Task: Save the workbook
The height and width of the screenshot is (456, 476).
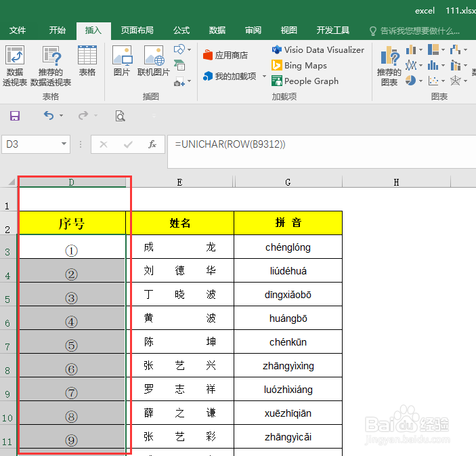Action: tap(15, 116)
